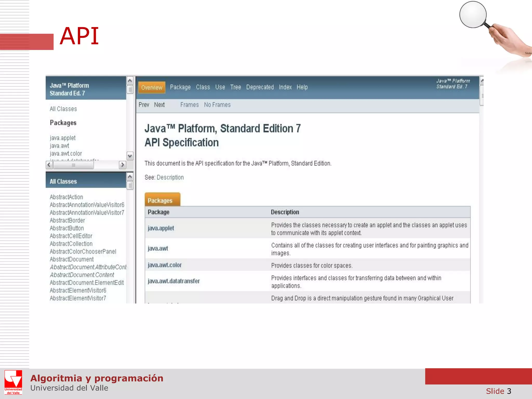Click the packages pane scroll up arrow
This screenshot has width=532, height=399.
[130, 81]
